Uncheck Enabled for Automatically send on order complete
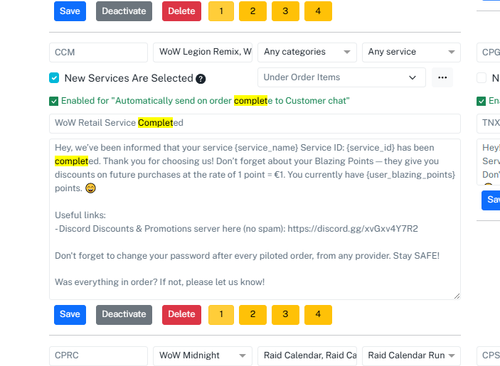 (x=54, y=101)
